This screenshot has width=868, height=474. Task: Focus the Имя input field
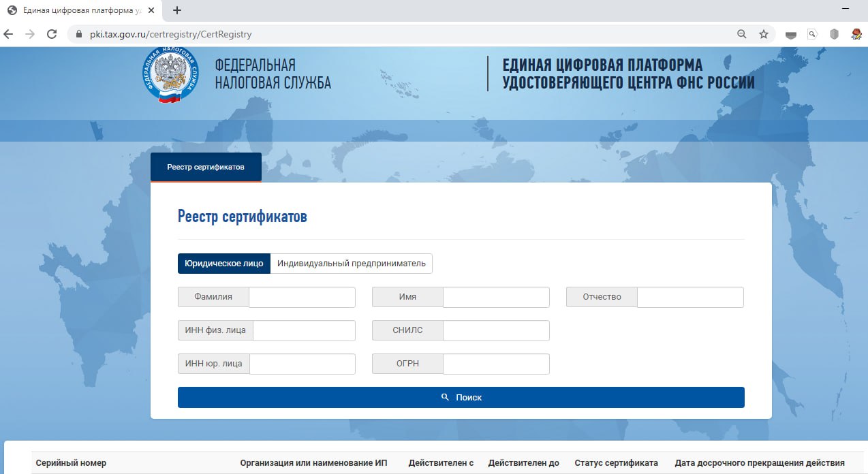[x=496, y=297]
